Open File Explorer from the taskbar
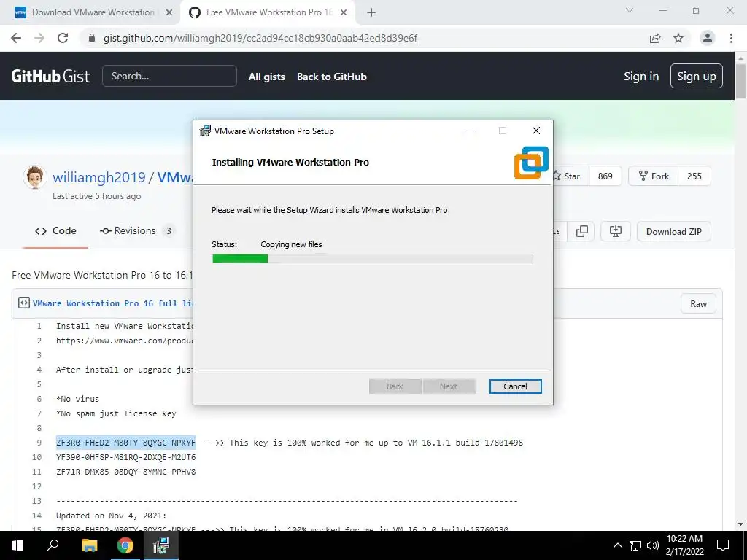This screenshot has width=747, height=560. [89, 545]
